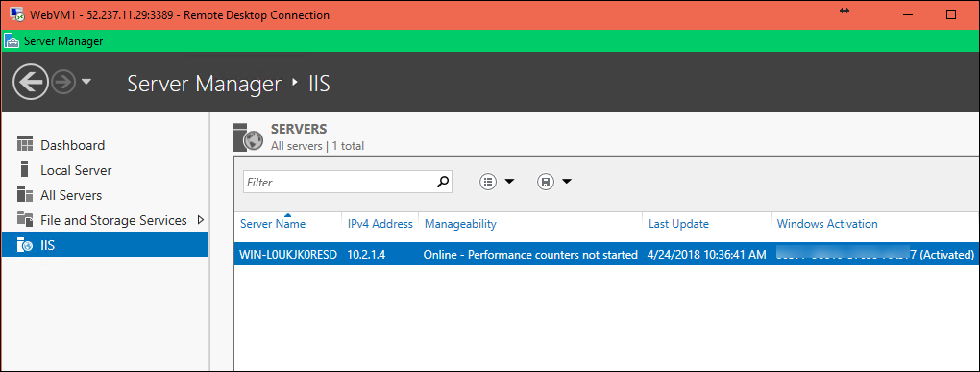This screenshot has height=372, width=980.
Task: Click the SERVERS tile header icon
Action: (x=248, y=137)
